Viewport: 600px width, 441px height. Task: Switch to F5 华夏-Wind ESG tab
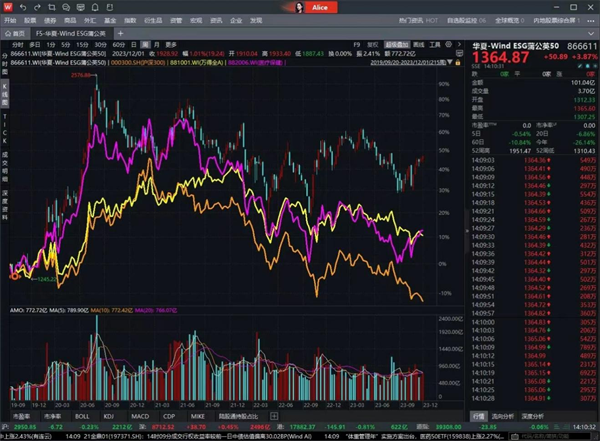[70, 34]
